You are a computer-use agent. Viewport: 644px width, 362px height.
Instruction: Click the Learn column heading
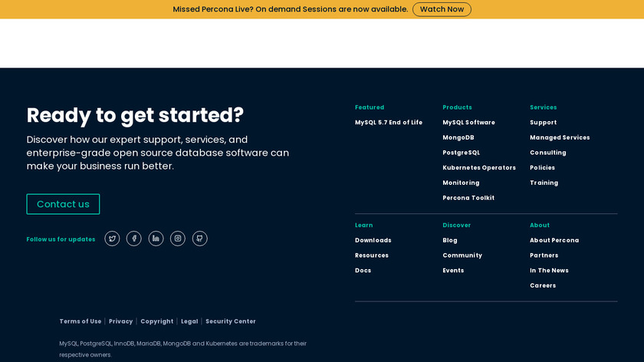[x=364, y=225]
